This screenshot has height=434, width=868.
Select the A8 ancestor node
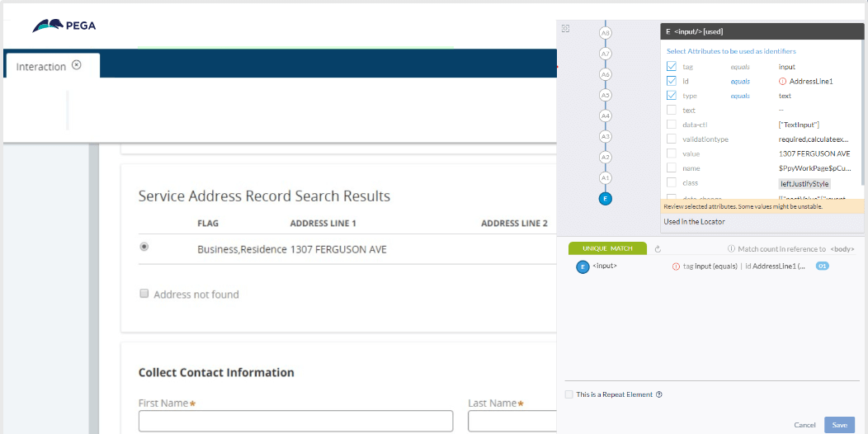606,33
